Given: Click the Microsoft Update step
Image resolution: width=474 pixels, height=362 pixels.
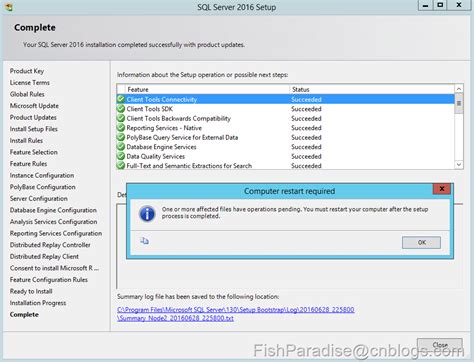Looking at the screenshot, I should pos(34,106).
